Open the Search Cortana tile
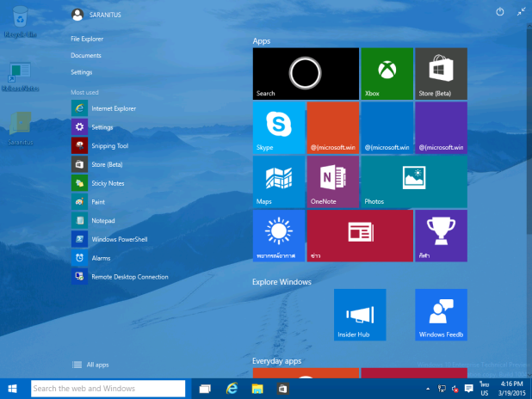Screen dimensions: 532x399 click(306, 74)
